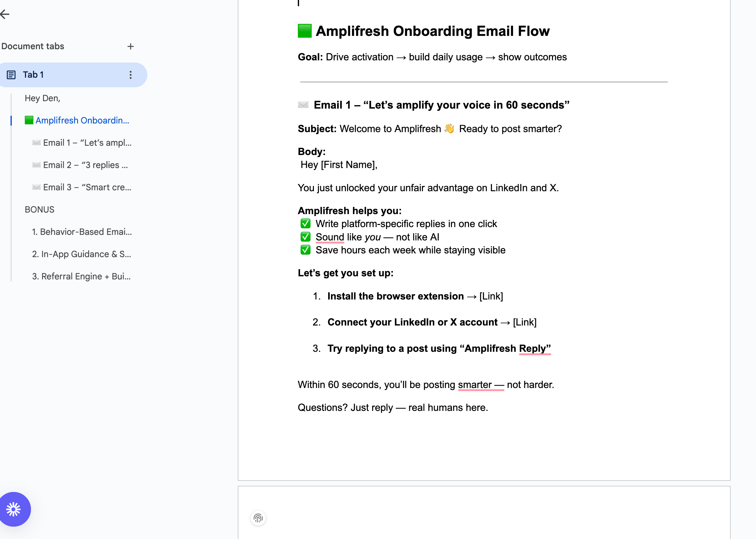Viewport: 756px width, 539px height.
Task: Add a new document tab with plus icon
Action: click(x=130, y=46)
